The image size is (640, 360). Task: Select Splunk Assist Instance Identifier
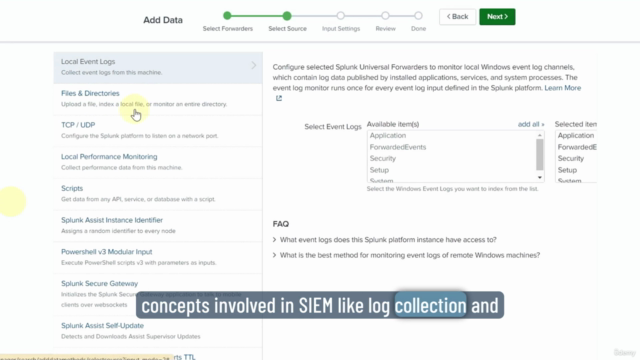[x=158, y=225]
